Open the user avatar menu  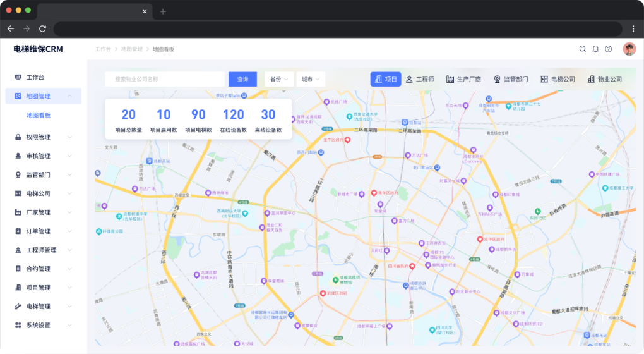click(x=629, y=49)
